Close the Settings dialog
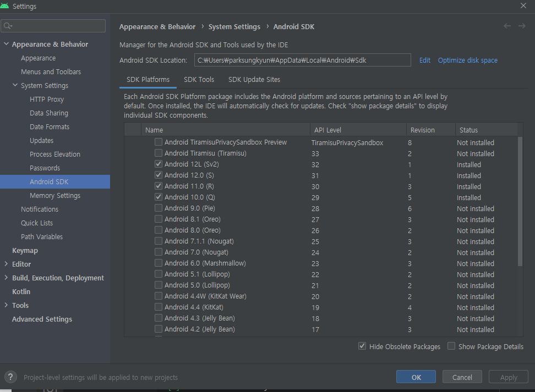535x392 pixels. [x=523, y=6]
